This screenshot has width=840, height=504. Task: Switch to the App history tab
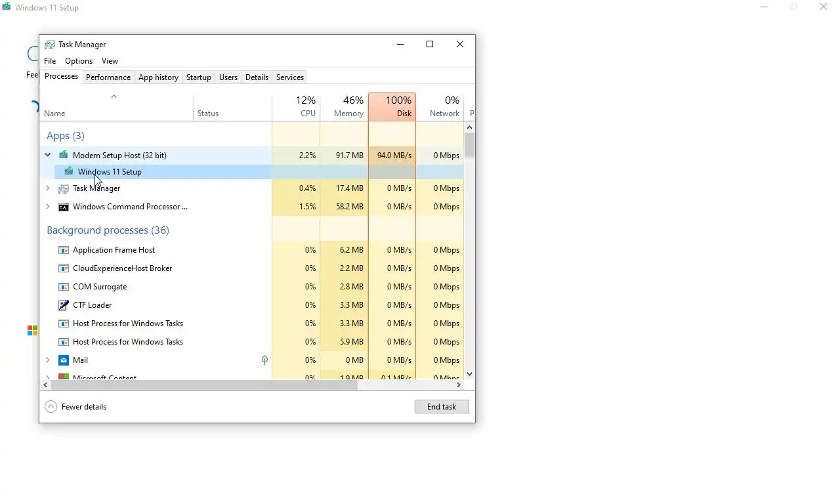pos(158,77)
